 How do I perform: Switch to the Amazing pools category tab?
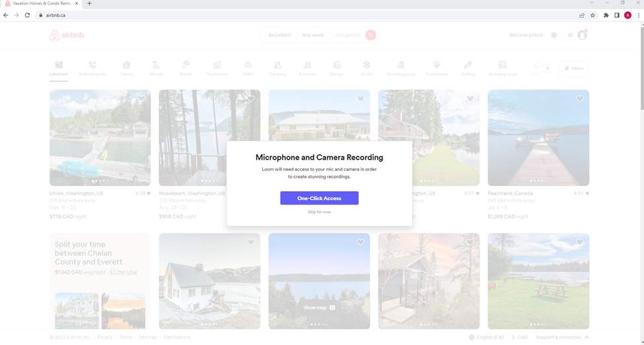[x=401, y=68]
